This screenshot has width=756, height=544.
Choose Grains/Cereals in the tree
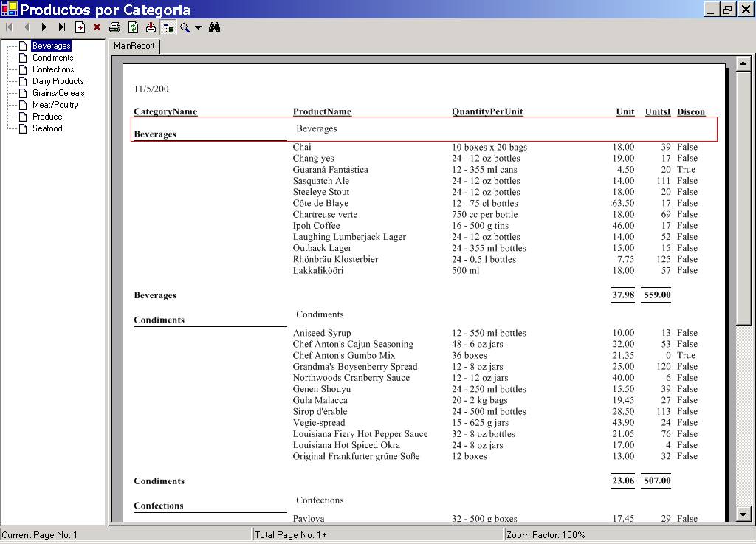click(x=58, y=93)
